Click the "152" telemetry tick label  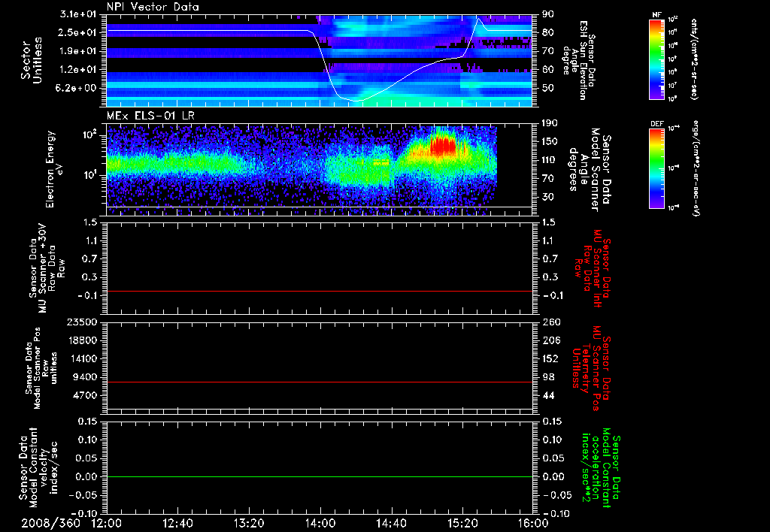(x=550, y=358)
